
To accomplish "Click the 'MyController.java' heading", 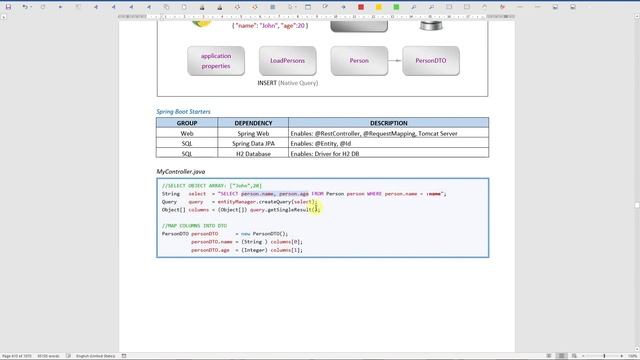I will click(181, 172).
